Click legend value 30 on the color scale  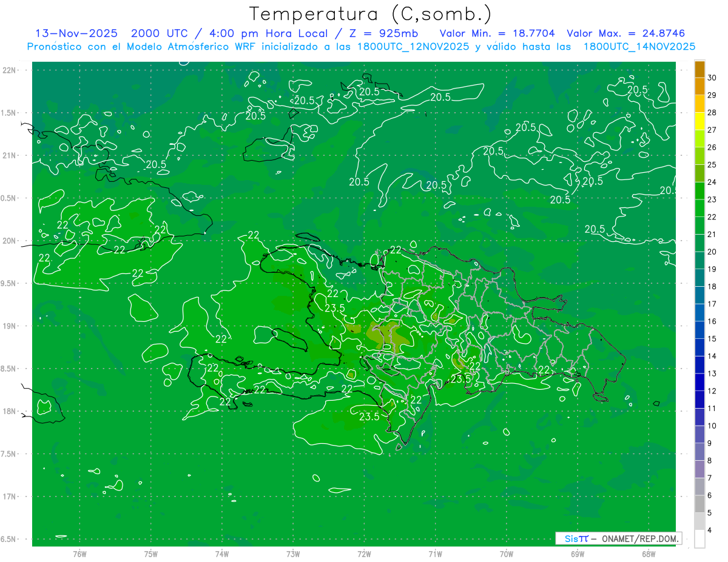(x=712, y=78)
